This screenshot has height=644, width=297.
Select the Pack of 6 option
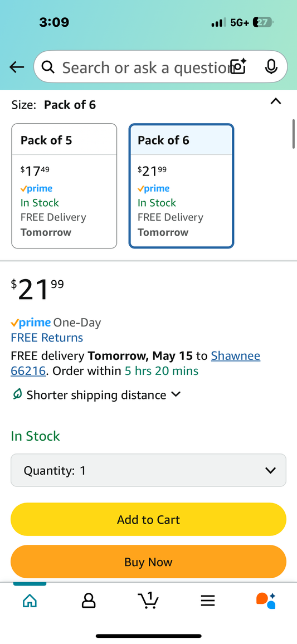[181, 186]
